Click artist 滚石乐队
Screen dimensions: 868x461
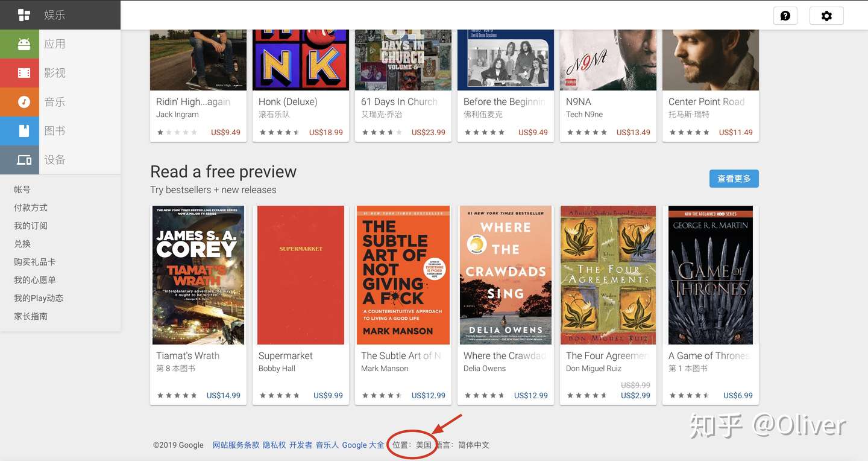[274, 115]
